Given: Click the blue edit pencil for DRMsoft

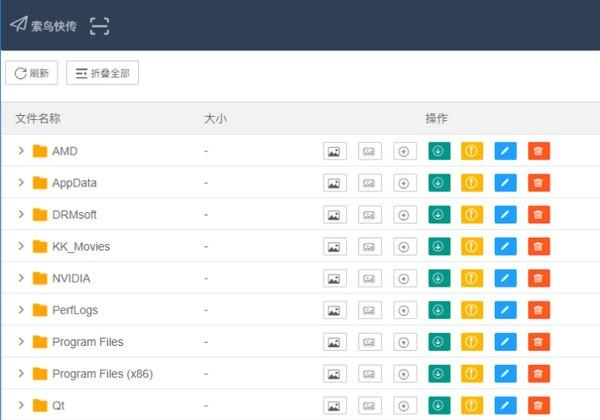Looking at the screenshot, I should point(505,215).
